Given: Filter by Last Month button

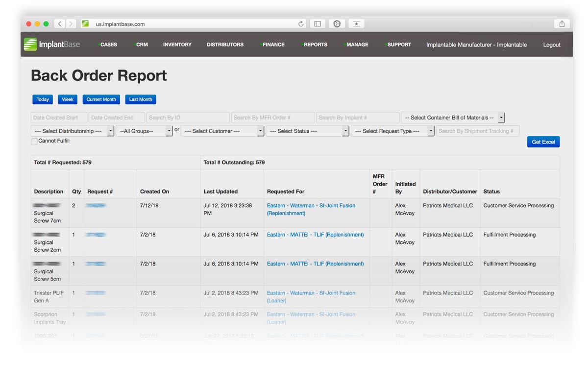Looking at the screenshot, I should 141,99.
